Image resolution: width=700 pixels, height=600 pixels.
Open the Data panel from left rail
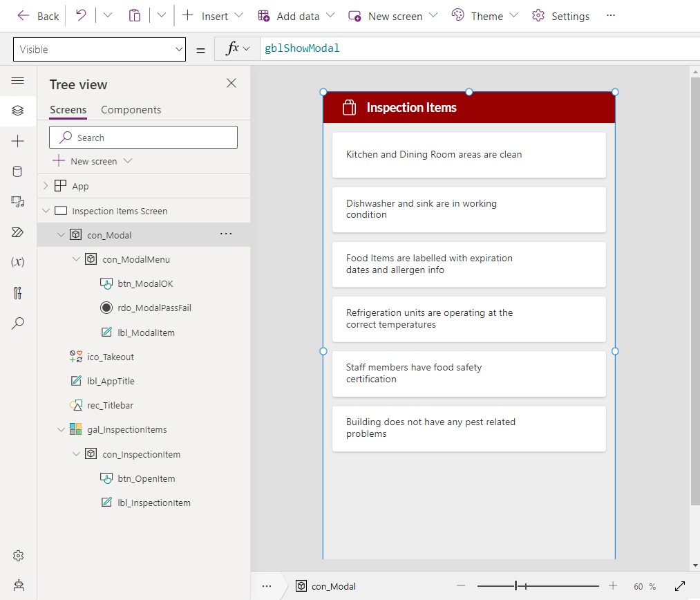pyautogui.click(x=18, y=171)
